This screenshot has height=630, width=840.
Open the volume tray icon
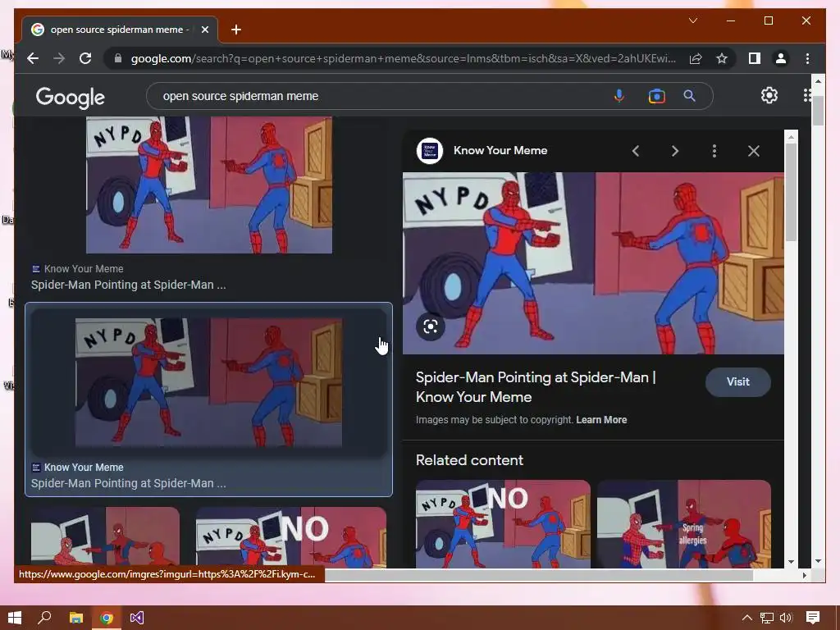786,619
